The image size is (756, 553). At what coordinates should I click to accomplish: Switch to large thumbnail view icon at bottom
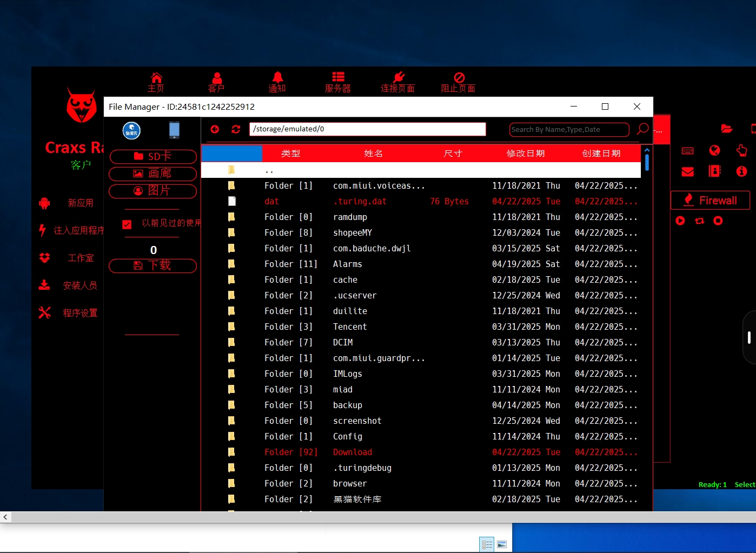tap(502, 544)
